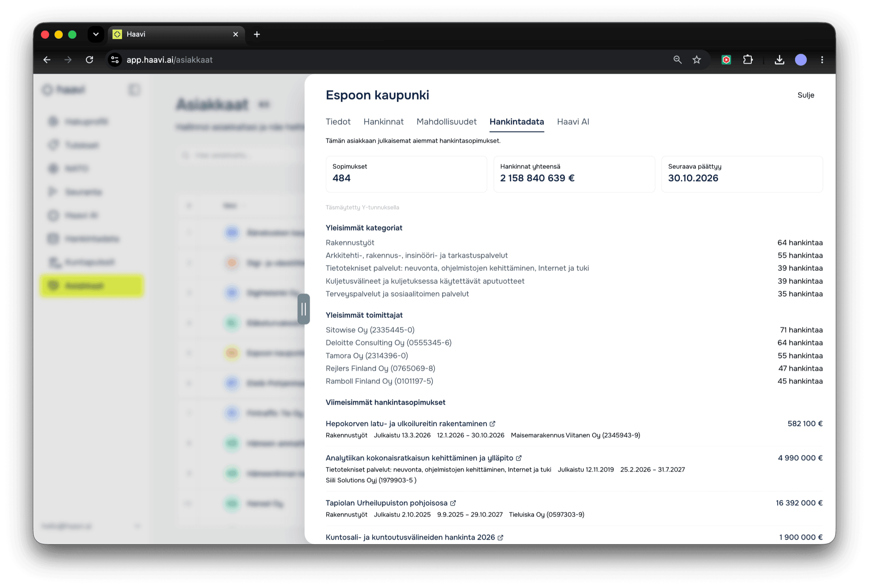Click the Täsmäytetty Y-tunnuksella note
Screen dimensions: 869x588
(x=362, y=208)
